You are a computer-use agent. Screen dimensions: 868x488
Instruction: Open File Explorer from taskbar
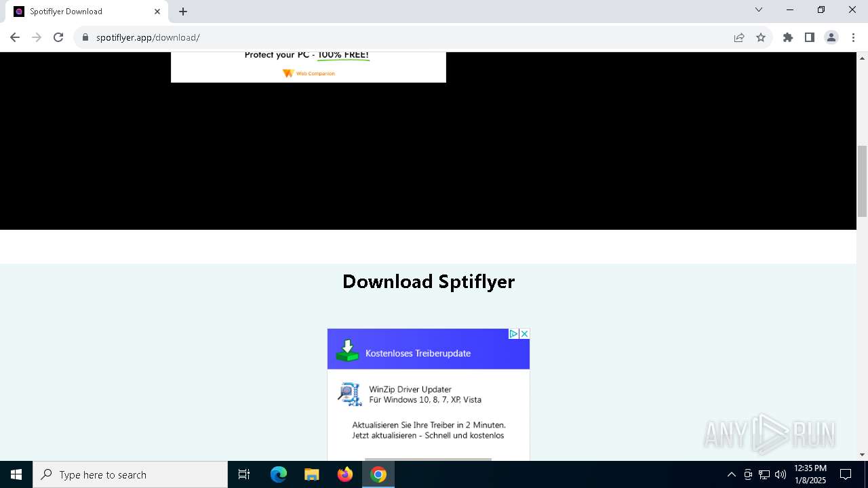pos(312,474)
